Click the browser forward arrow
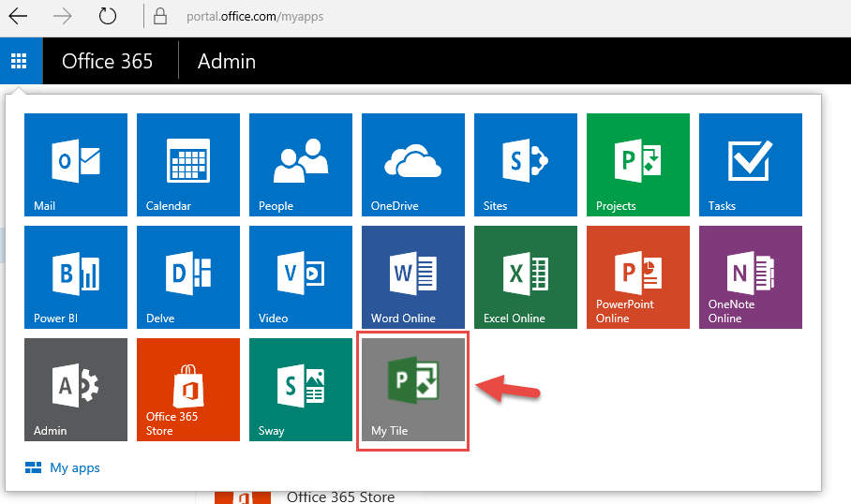851x504 pixels. point(63,16)
